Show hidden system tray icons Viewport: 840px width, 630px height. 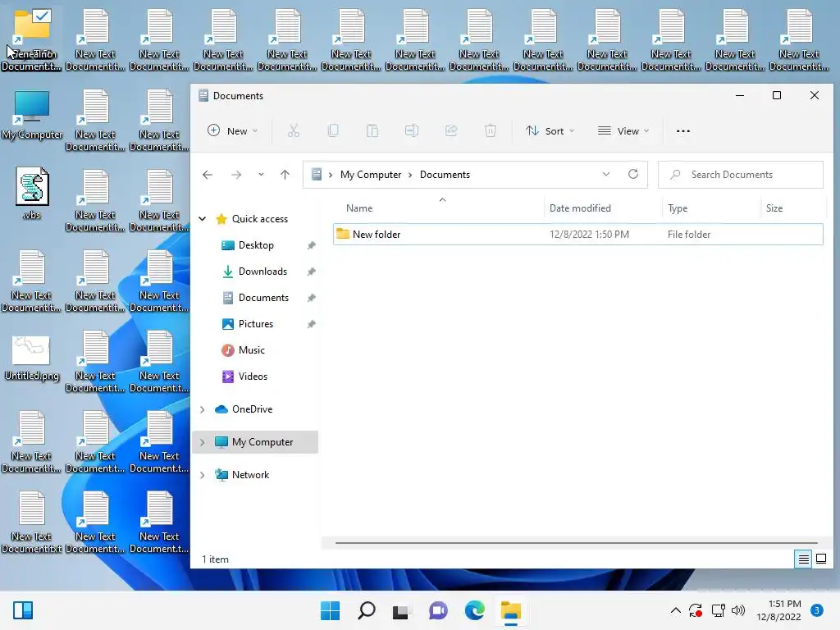point(676,610)
